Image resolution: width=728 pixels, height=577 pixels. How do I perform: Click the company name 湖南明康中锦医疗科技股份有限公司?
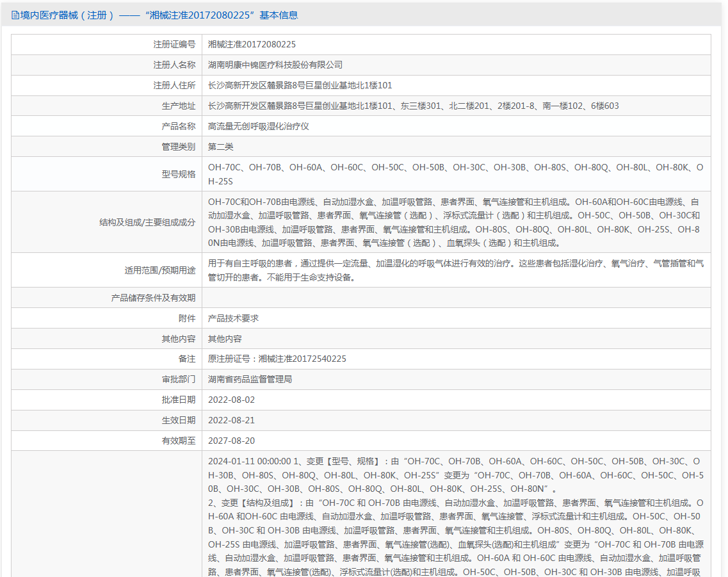(275, 65)
